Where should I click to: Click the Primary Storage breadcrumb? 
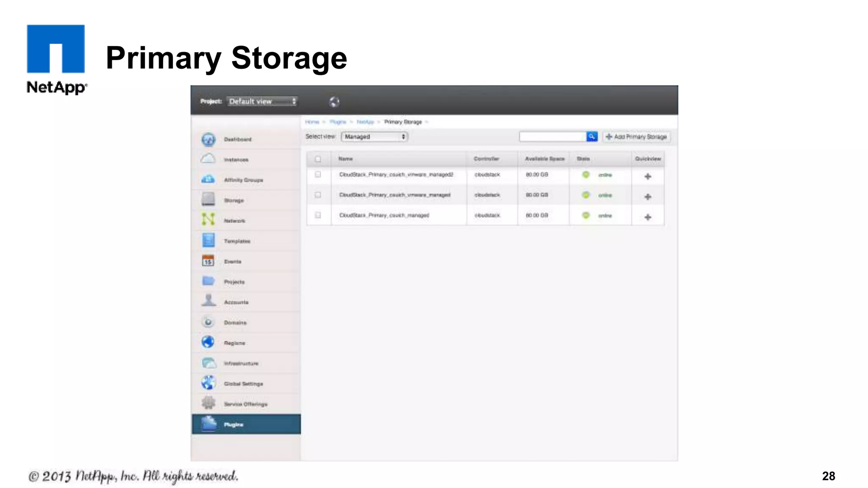tap(403, 122)
